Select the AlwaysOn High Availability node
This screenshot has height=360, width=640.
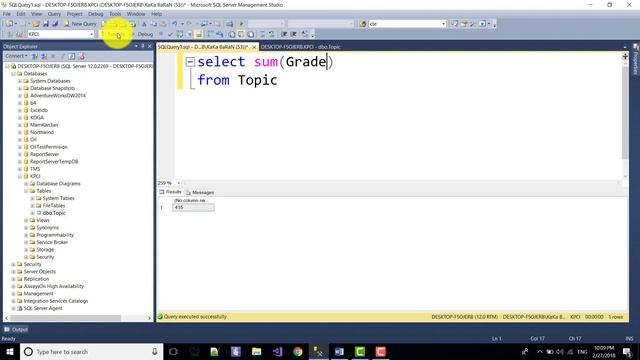point(53,287)
